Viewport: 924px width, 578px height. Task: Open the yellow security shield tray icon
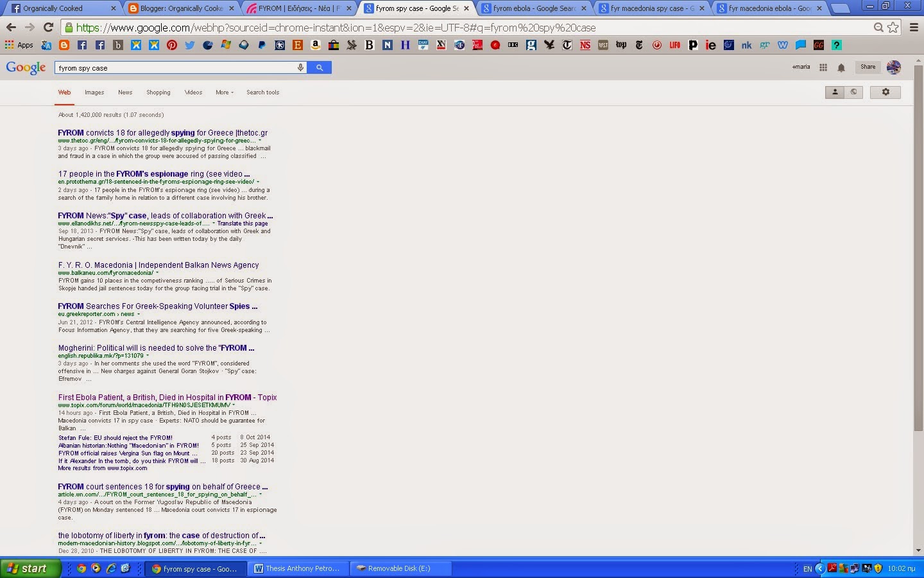point(878,568)
